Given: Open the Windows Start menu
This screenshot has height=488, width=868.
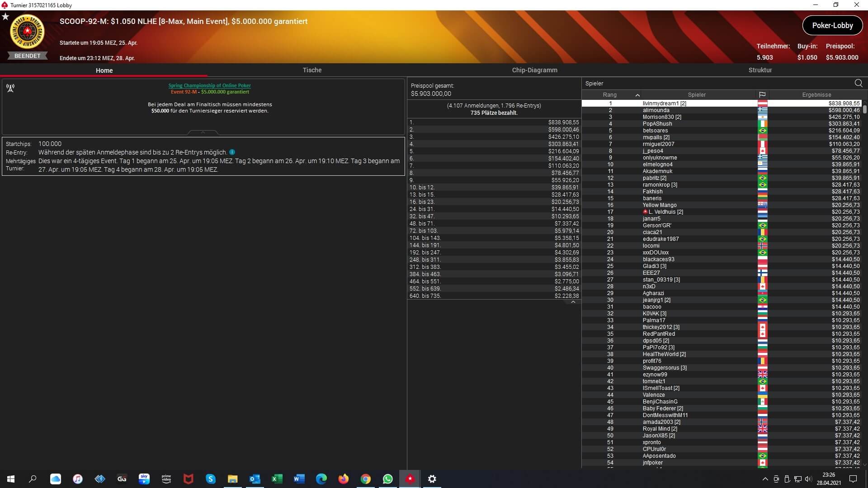Looking at the screenshot, I should 11,479.
